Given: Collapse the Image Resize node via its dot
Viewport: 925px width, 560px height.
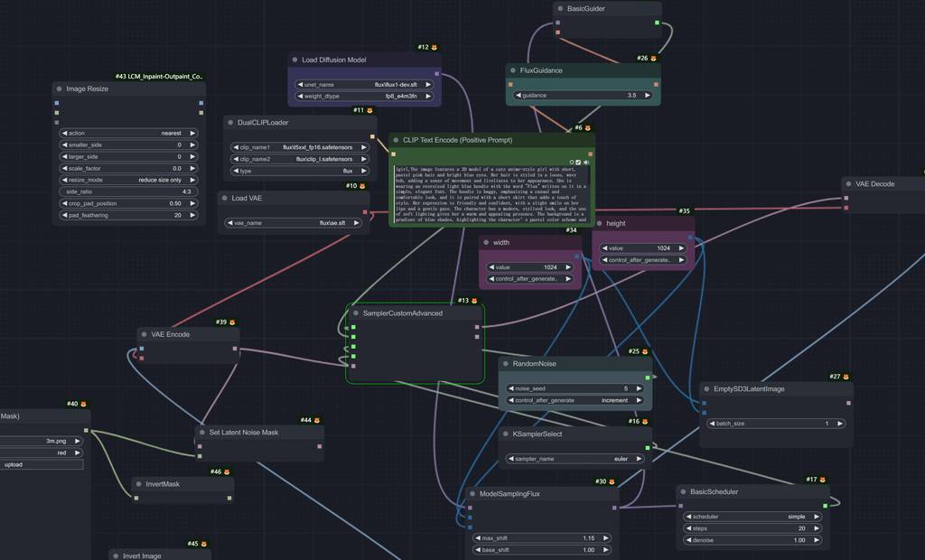Looking at the screenshot, I should tap(60, 89).
